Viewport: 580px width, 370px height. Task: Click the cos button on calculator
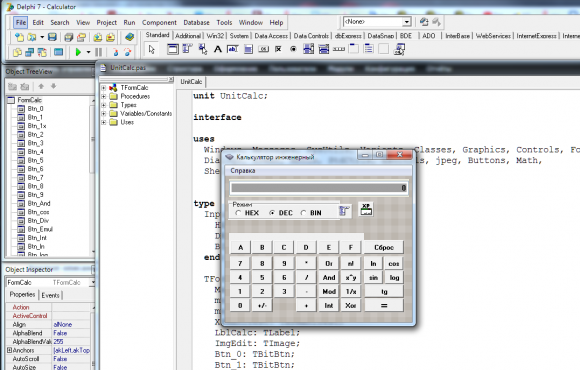pyautogui.click(x=394, y=264)
